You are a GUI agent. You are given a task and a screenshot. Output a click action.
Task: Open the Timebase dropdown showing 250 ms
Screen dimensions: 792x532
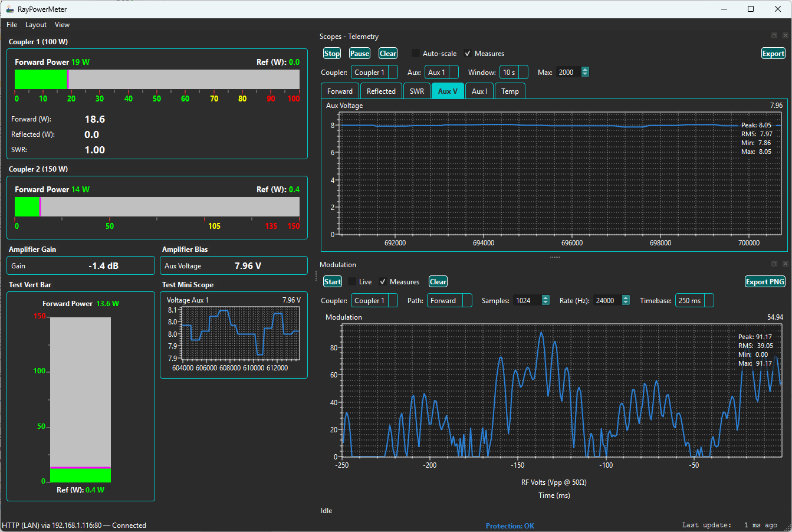coord(694,301)
